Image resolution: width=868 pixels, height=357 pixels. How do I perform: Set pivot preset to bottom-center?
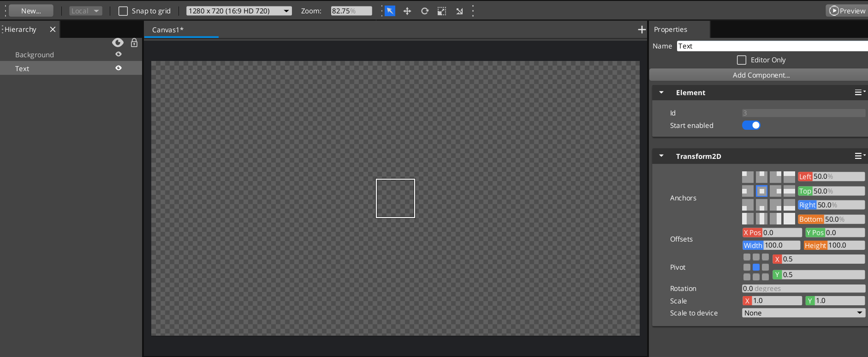[756, 277]
